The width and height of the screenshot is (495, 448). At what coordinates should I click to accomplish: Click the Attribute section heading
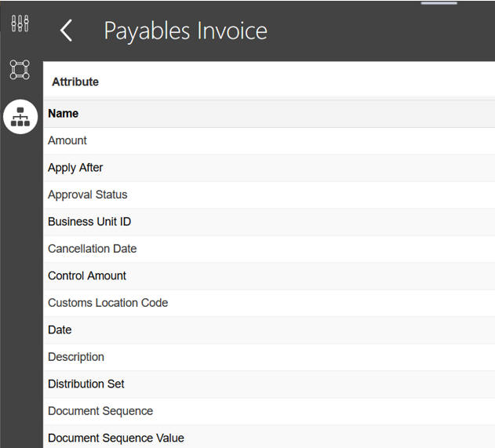pyautogui.click(x=75, y=82)
